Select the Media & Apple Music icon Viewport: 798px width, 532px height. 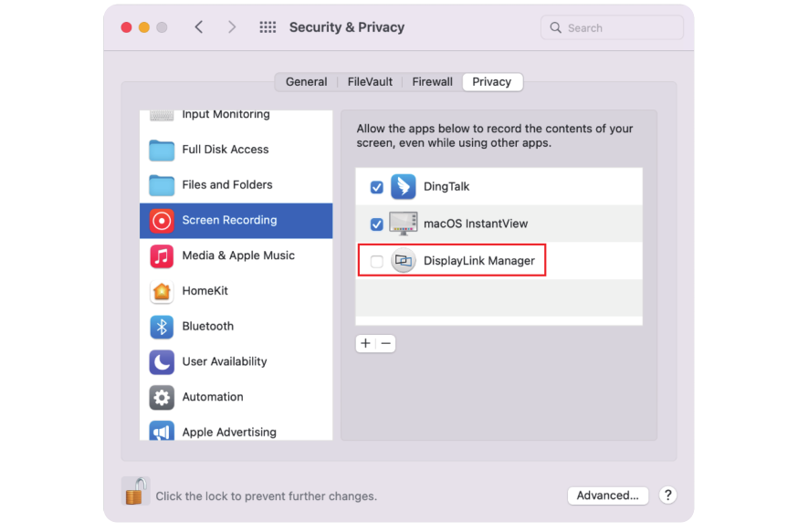[x=162, y=256]
